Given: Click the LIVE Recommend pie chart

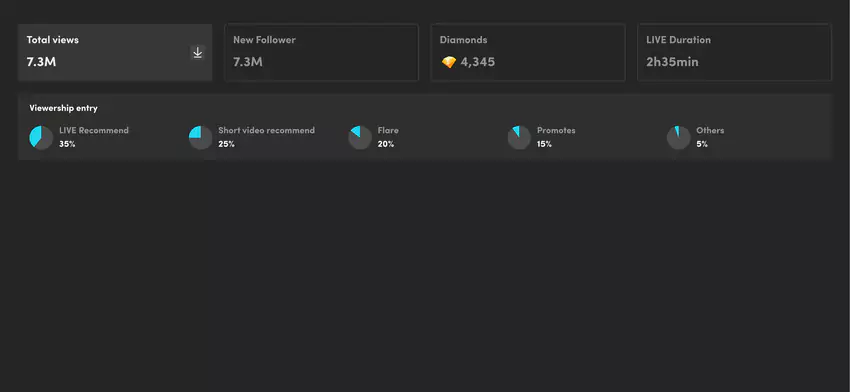Looking at the screenshot, I should 41,138.
